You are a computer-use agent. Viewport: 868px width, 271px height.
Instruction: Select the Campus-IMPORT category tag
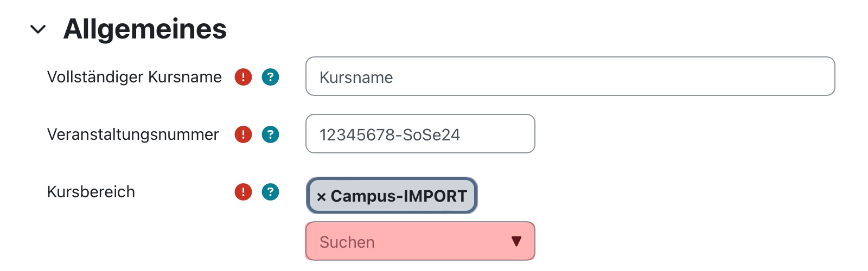[x=392, y=196]
